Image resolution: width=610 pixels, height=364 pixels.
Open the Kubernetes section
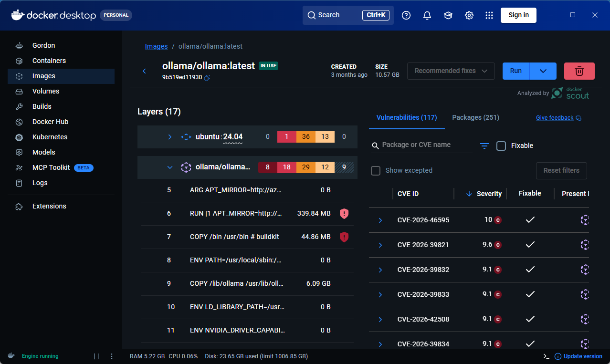(x=61, y=137)
